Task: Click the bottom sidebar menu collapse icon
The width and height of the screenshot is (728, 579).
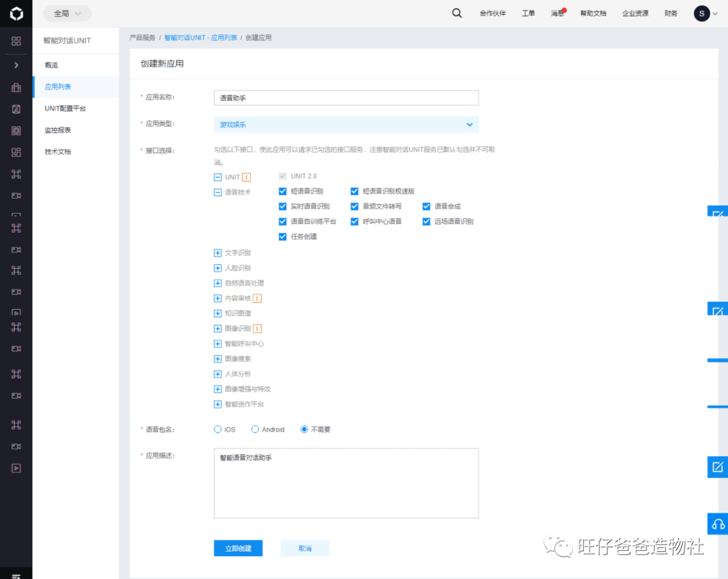Action: 16,576
